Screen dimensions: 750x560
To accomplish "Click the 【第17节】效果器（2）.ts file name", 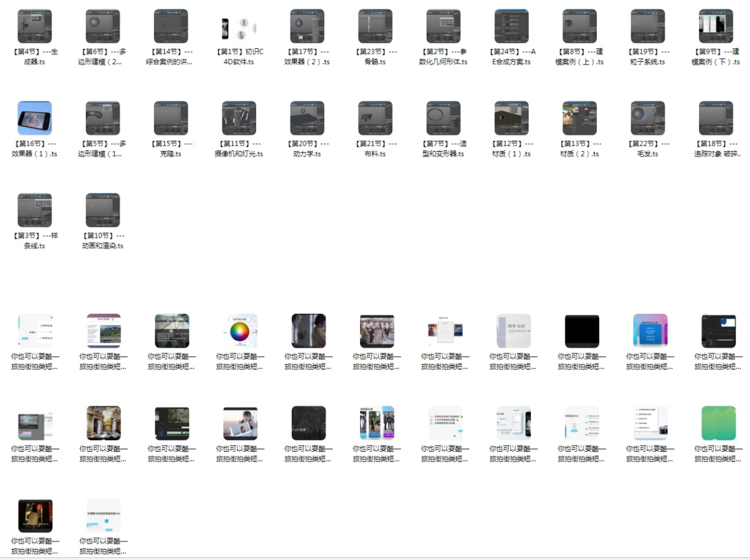I will (x=307, y=56).
